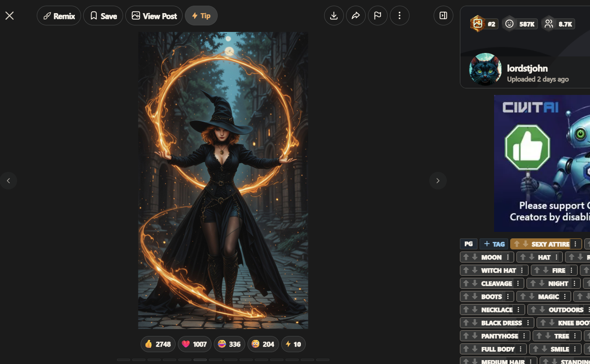Open the CLEAVAGE tag three-dot menu
This screenshot has height=364, width=590.
click(518, 283)
